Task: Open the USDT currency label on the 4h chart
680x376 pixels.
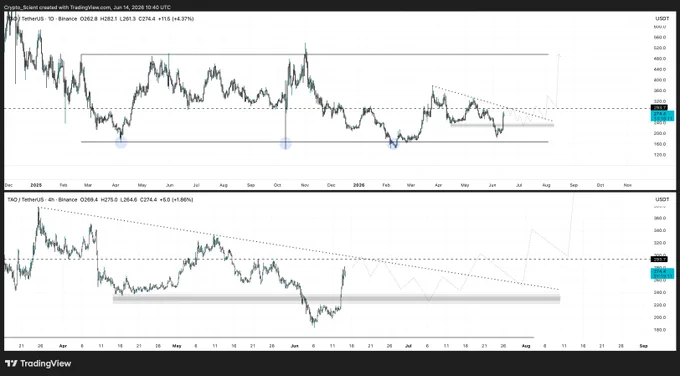Action: [x=662, y=199]
